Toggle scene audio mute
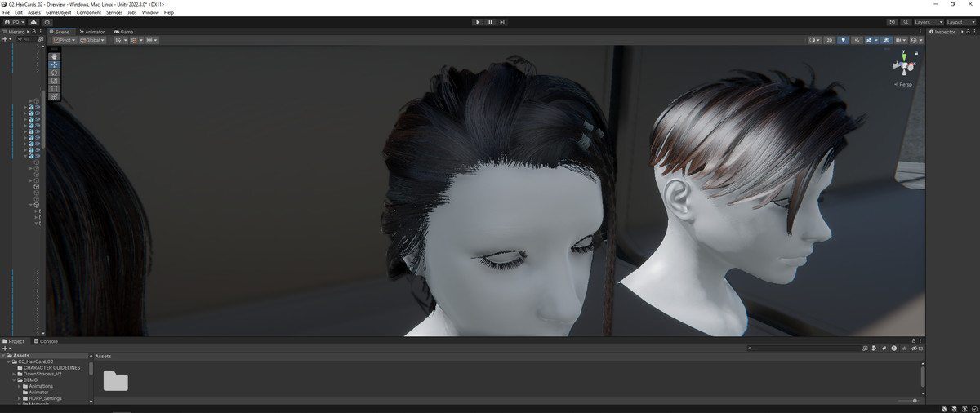Image resolution: width=980 pixels, height=413 pixels. tap(857, 40)
